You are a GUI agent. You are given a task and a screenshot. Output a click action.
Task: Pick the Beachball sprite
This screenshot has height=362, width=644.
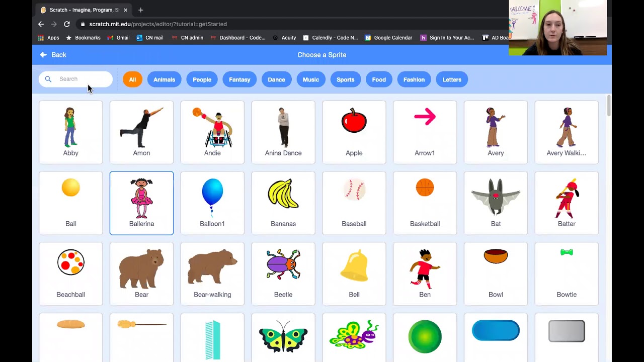(x=70, y=274)
